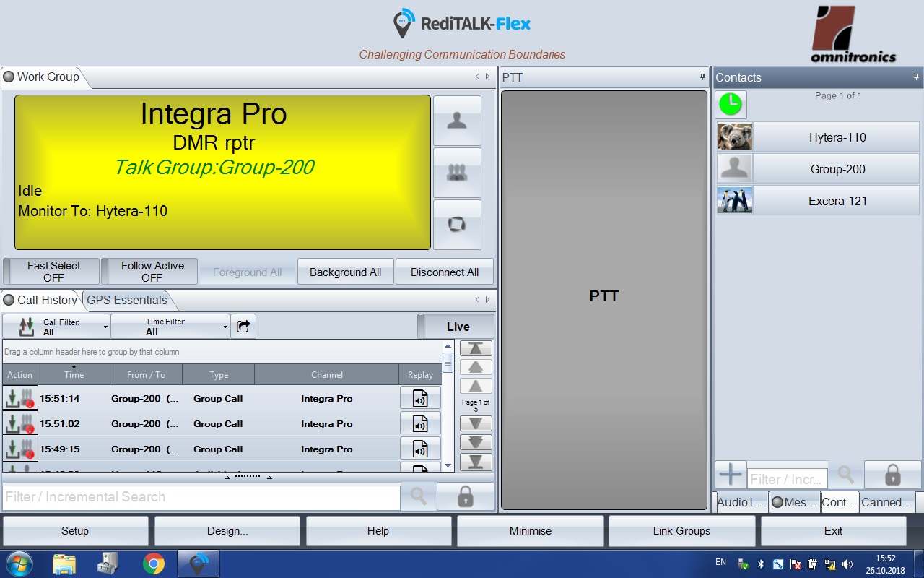Click the Call History tabs left arrow
The height and width of the screenshot is (578, 924).
pos(477,300)
